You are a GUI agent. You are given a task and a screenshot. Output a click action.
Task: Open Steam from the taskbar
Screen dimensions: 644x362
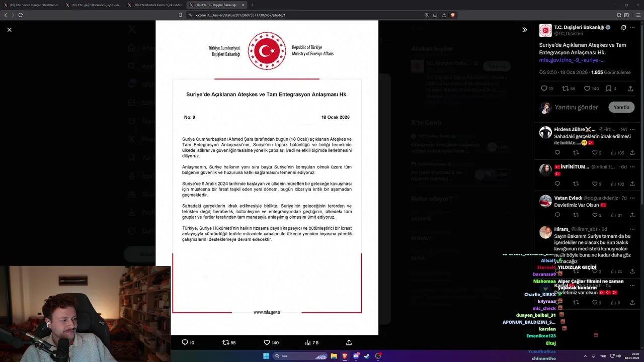pyautogui.click(x=367, y=356)
